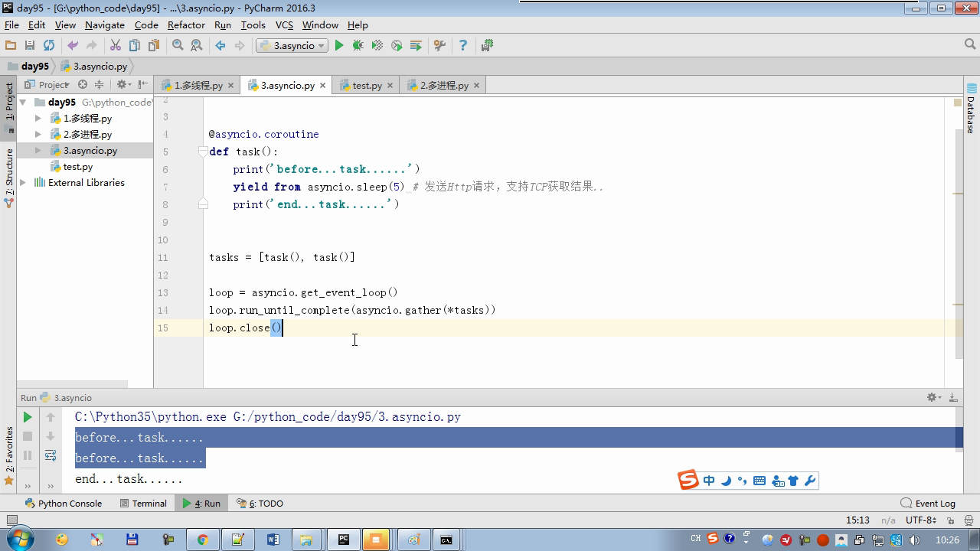
Task: Open Chrome from the taskbar
Action: 202,540
